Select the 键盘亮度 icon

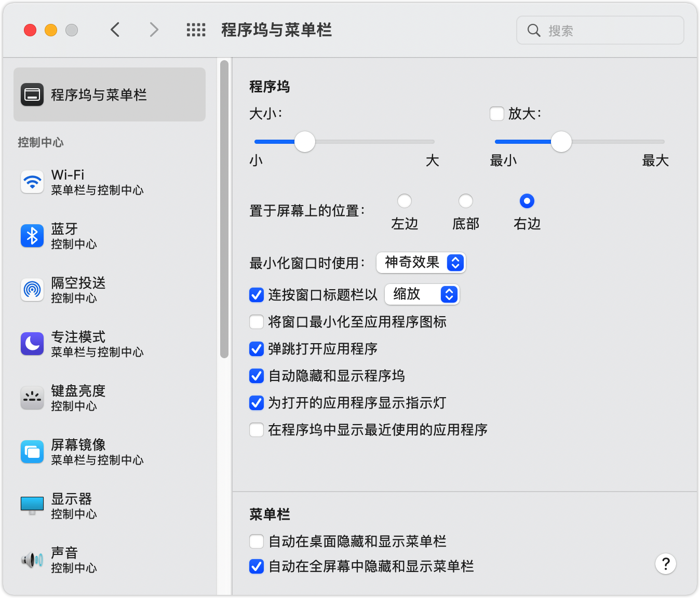point(32,398)
